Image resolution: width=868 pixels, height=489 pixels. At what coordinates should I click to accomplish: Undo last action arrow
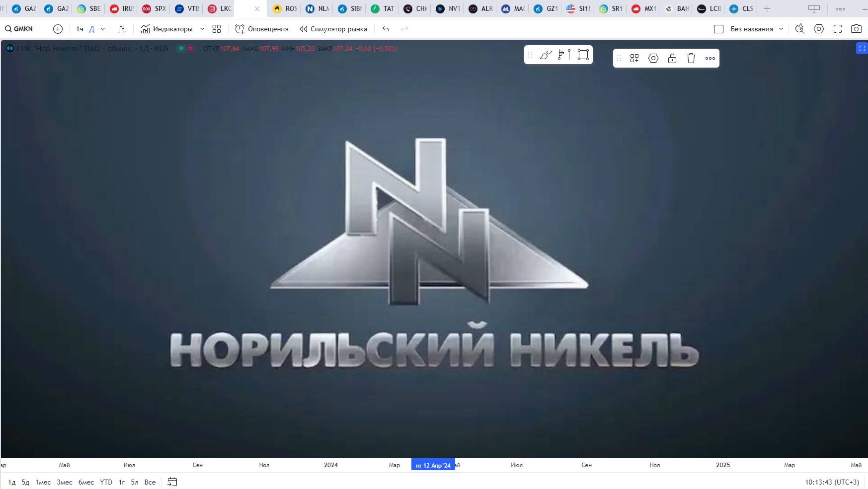(386, 29)
